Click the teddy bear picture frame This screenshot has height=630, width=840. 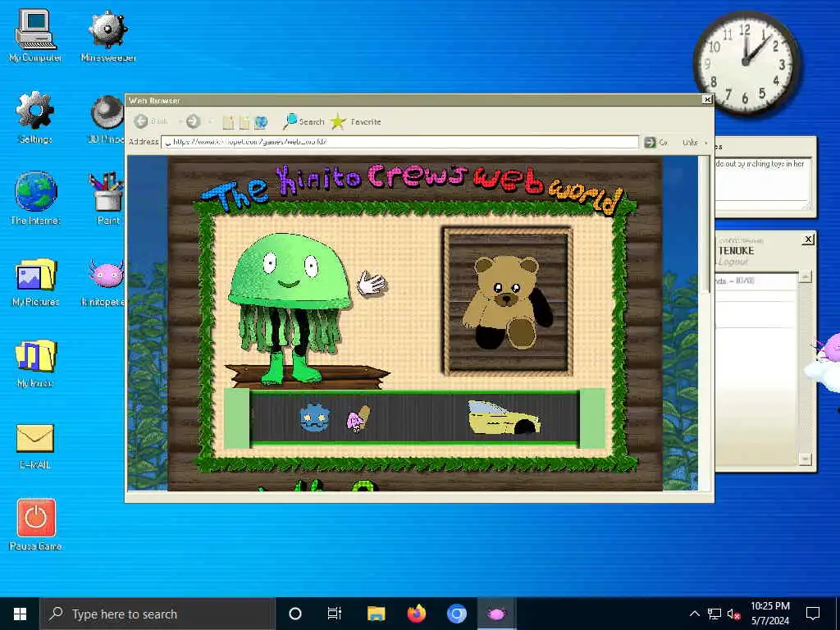(507, 300)
